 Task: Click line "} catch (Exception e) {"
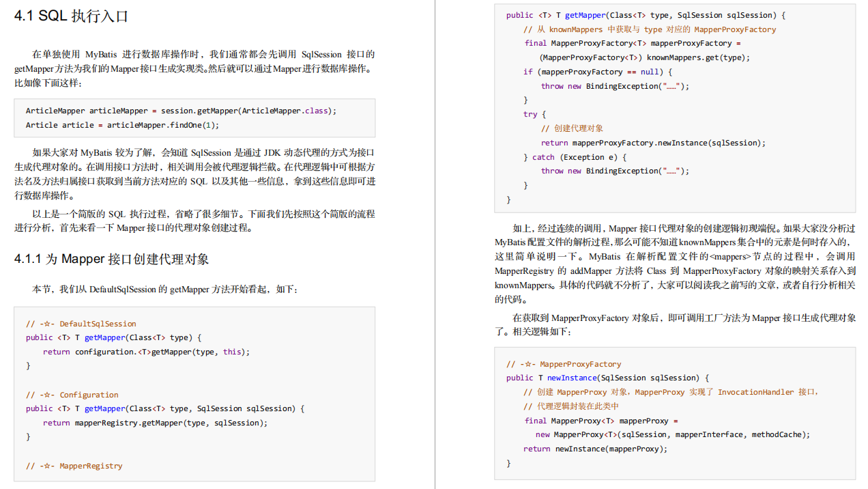click(575, 157)
